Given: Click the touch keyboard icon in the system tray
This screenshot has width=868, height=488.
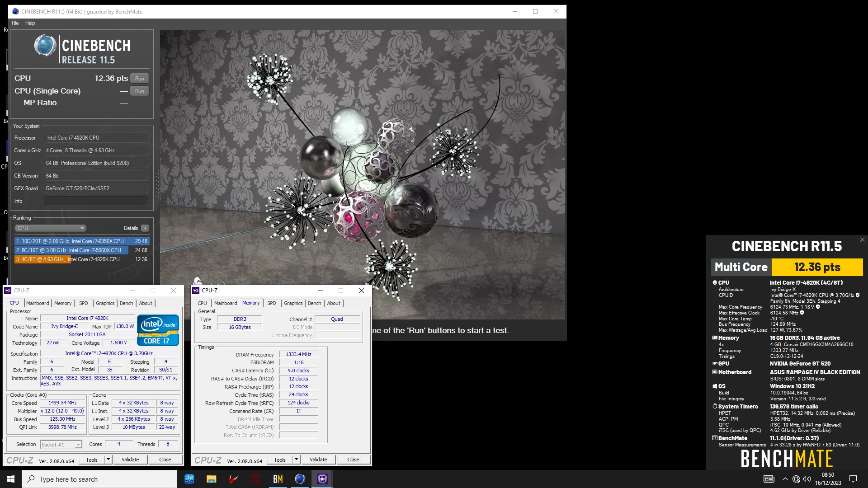Looking at the screenshot, I should click(x=769, y=479).
